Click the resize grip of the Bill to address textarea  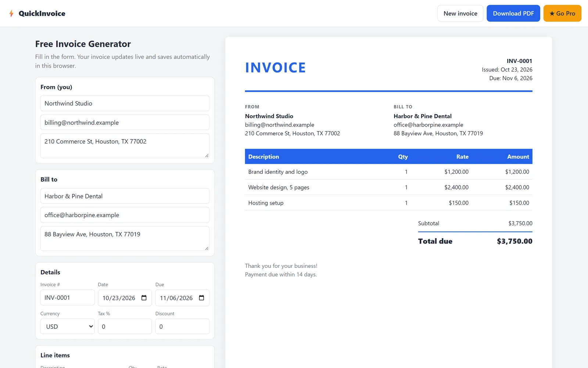pos(207,248)
